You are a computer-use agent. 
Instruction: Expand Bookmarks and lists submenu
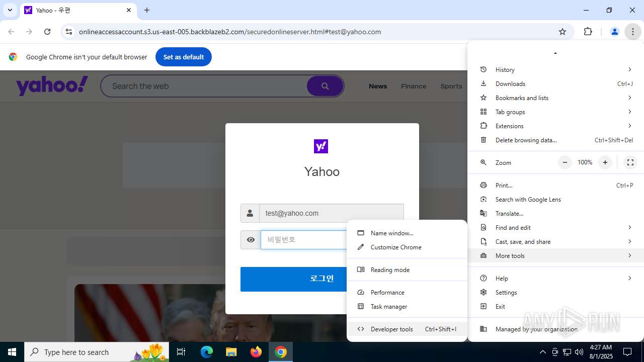555,98
